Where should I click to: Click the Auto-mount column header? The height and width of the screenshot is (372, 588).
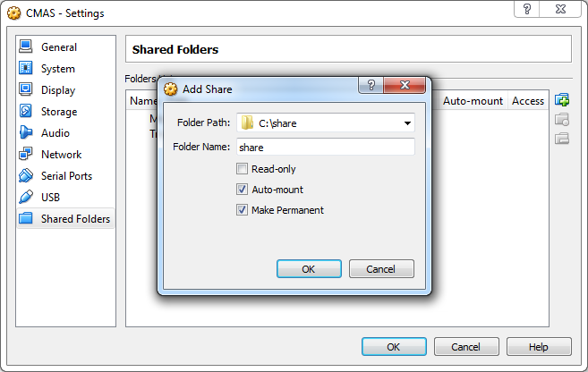click(x=473, y=101)
